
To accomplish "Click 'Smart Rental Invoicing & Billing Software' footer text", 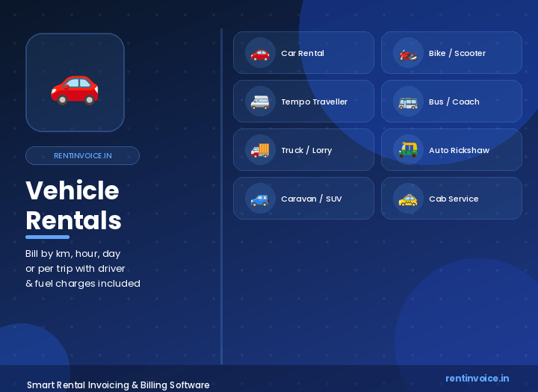I will [118, 385].
